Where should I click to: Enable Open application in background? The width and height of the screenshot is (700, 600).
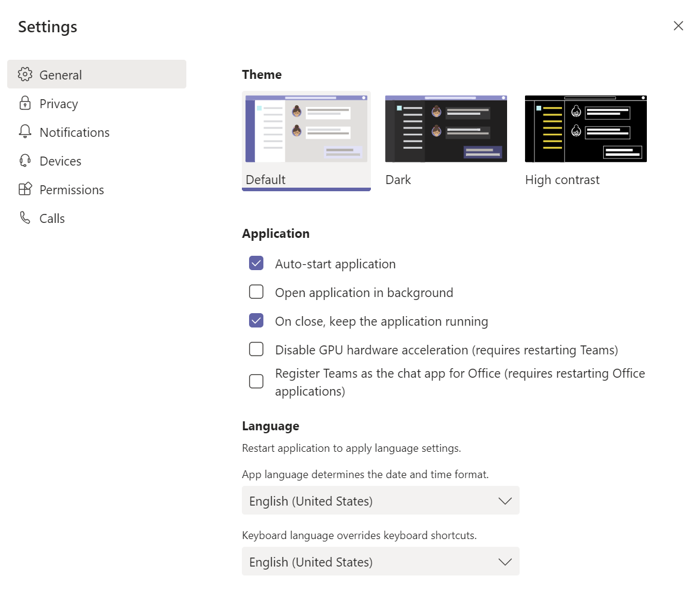[256, 292]
